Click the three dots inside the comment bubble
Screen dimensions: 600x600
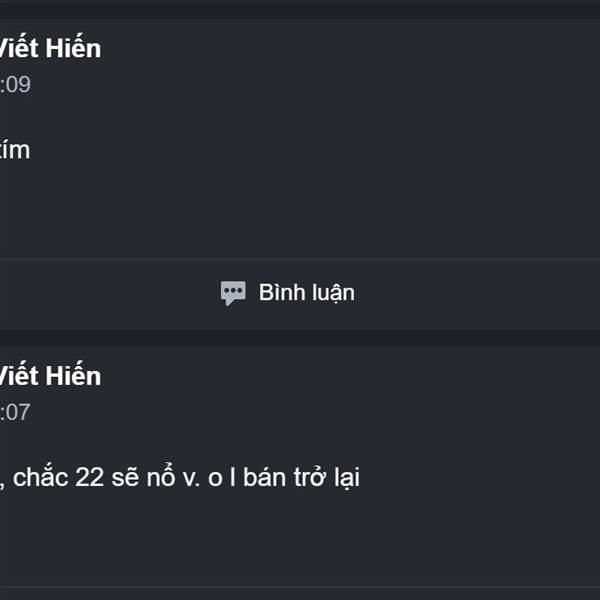pos(233,290)
